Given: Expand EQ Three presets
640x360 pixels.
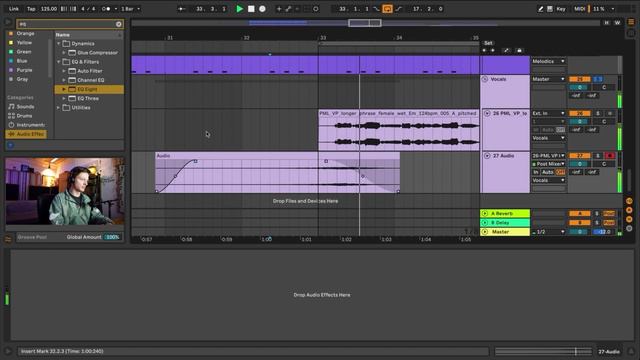Looking at the screenshot, I should point(64,98).
